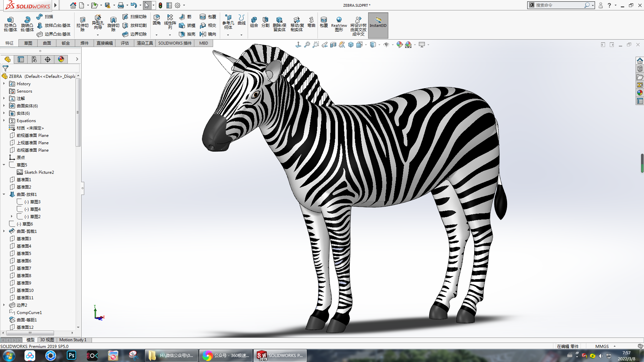Click the 弯曲 flex tool
The height and width of the screenshot is (362, 644).
311,22
